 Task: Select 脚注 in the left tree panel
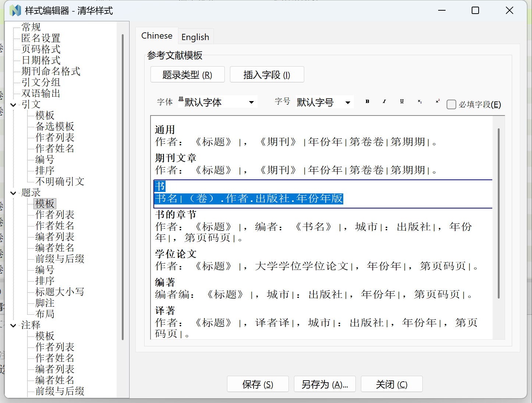click(45, 303)
